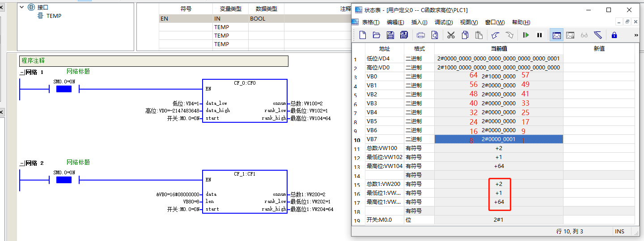Select the SM0.0 contact in network 1
This screenshot has height=241, width=644.
click(64, 89)
